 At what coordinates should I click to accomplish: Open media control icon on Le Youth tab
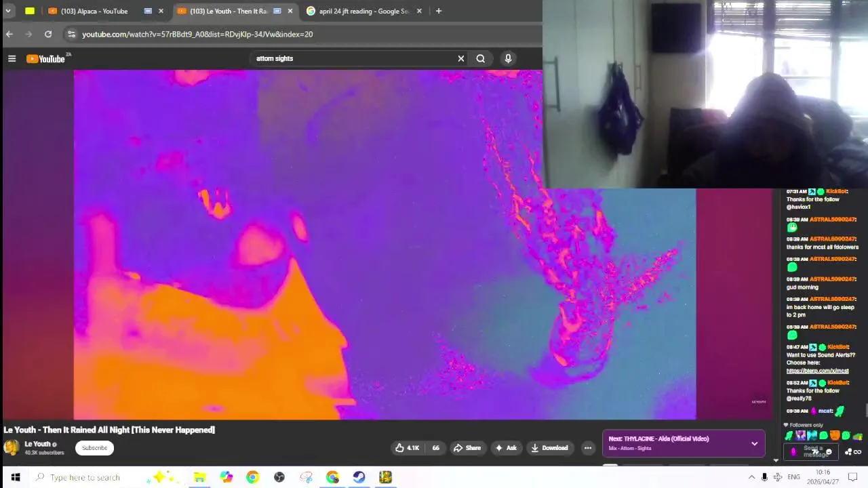click(x=277, y=11)
